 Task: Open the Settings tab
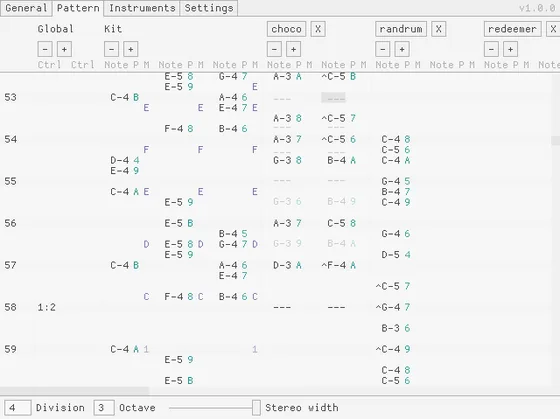coord(209,8)
